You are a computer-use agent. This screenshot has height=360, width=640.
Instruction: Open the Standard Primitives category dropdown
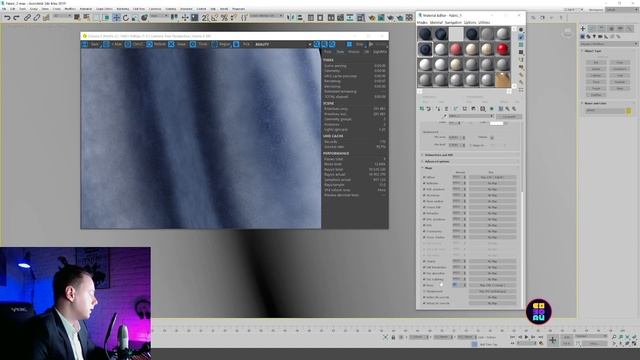(x=609, y=44)
